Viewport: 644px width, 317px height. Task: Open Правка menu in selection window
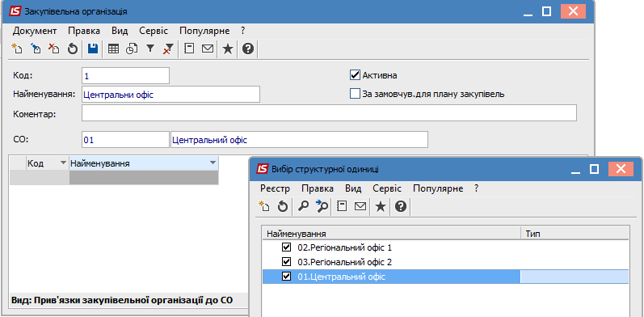[x=318, y=188]
